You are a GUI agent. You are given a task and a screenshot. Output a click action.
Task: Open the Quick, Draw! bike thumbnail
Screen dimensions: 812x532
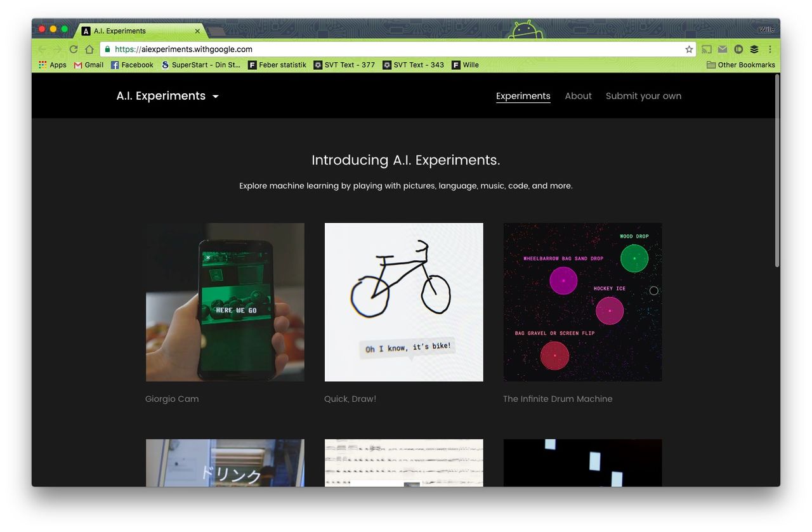(x=404, y=302)
